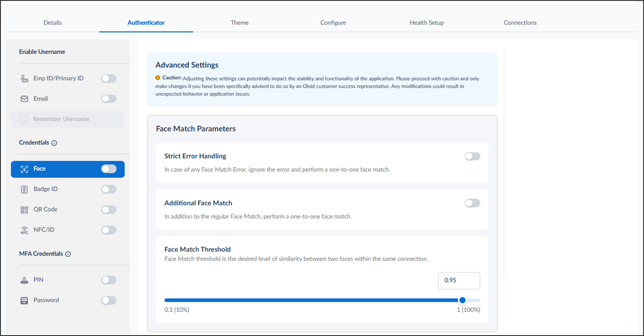The height and width of the screenshot is (336, 644).
Task: Toggle the Face credential switch
Action: [109, 169]
